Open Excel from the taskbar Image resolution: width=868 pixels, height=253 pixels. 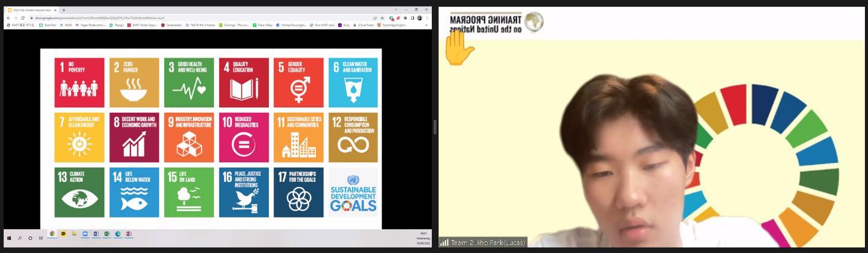(x=107, y=233)
